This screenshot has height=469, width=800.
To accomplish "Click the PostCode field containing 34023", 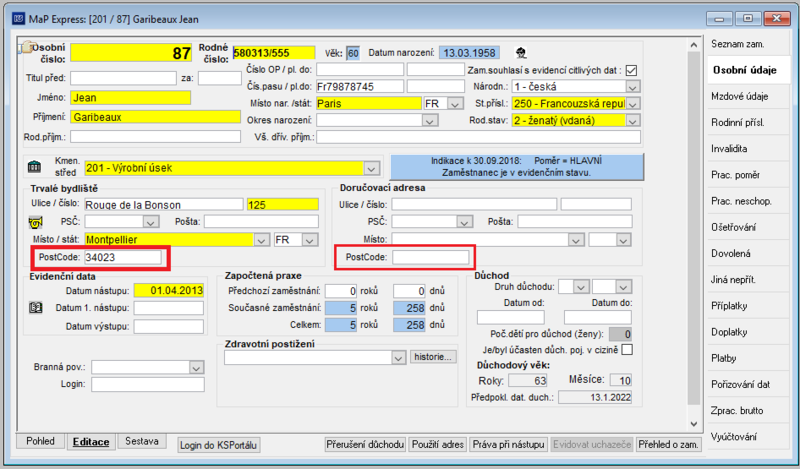I will (123, 257).
